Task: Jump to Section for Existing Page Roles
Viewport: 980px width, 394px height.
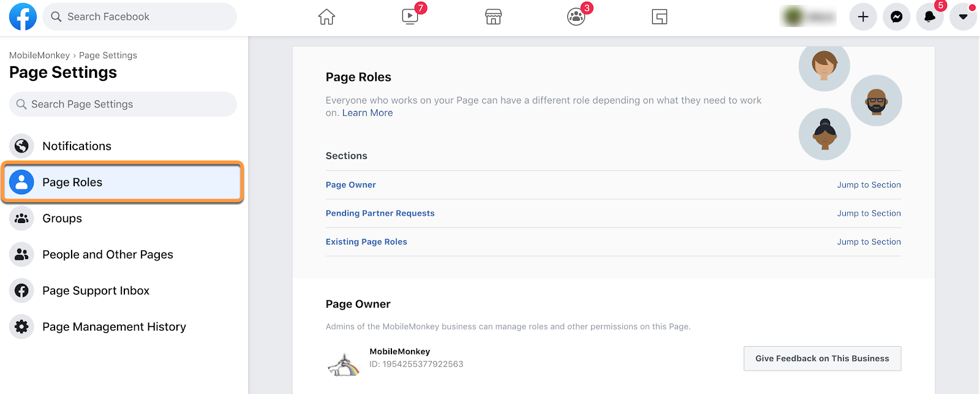Action: pos(869,242)
